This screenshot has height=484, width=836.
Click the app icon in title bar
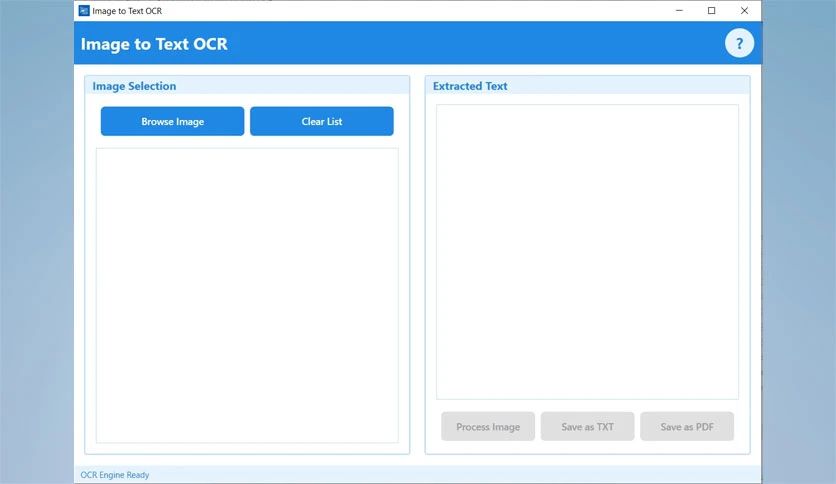(x=84, y=11)
